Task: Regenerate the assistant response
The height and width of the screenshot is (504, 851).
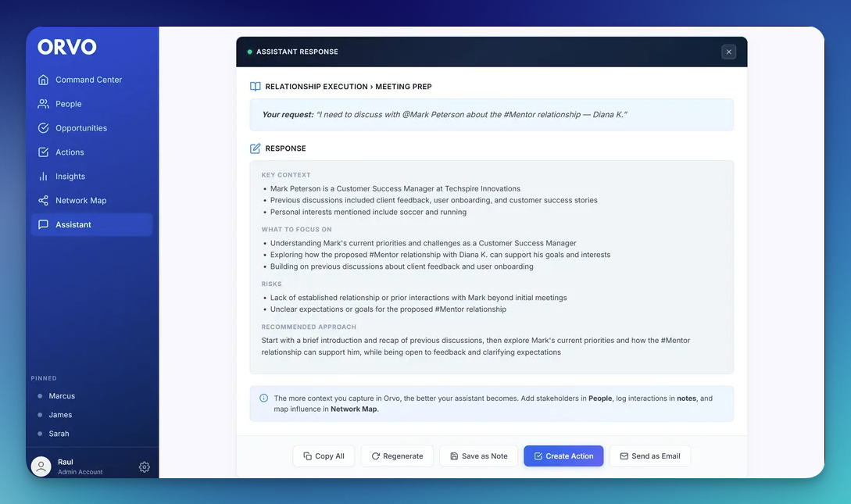Action: (x=397, y=456)
